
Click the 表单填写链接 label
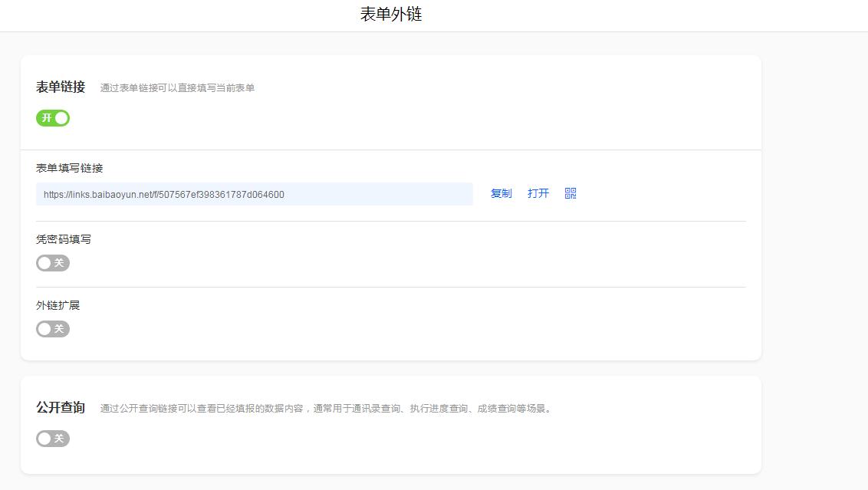[69, 168]
